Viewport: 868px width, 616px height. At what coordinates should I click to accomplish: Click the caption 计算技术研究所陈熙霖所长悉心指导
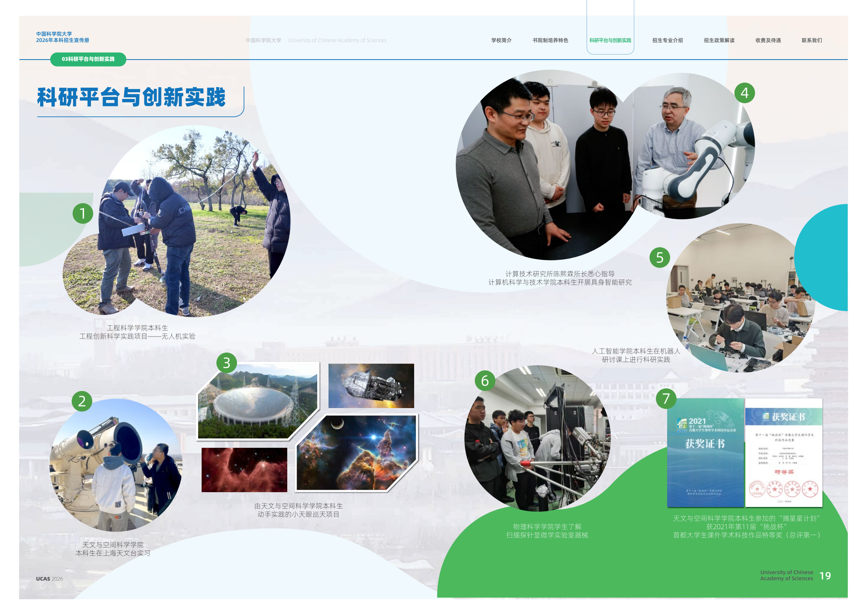560,274
